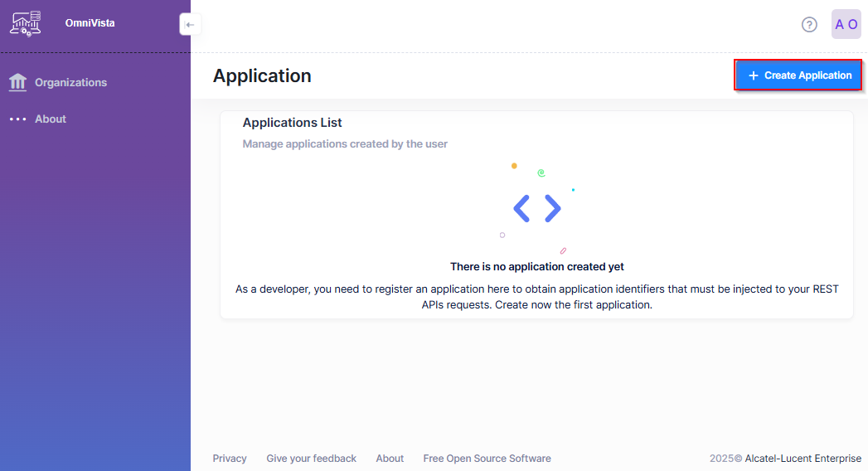
Task: Open help via the question mark icon
Action: (x=809, y=25)
